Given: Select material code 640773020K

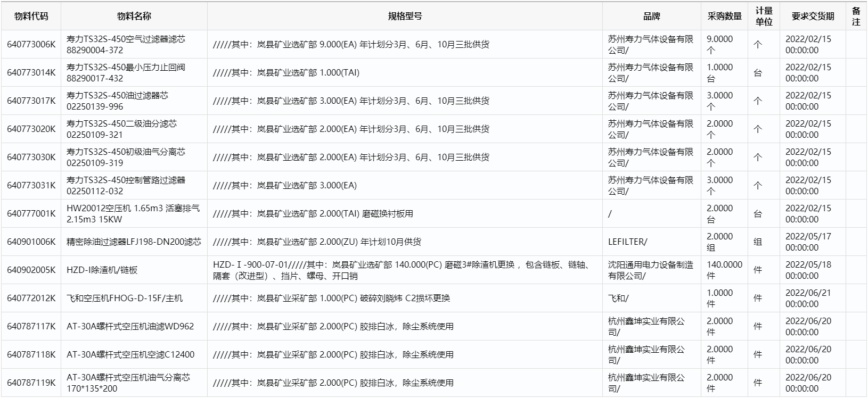Looking at the screenshot, I should (x=31, y=129).
